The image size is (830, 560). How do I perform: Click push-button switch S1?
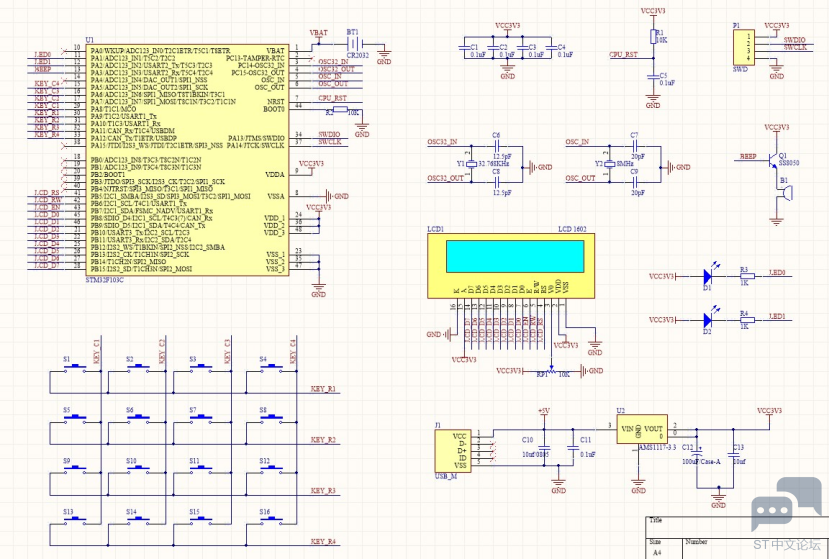click(x=75, y=366)
